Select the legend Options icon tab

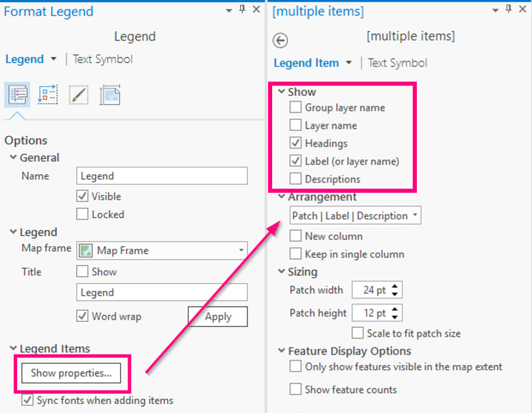[x=18, y=95]
